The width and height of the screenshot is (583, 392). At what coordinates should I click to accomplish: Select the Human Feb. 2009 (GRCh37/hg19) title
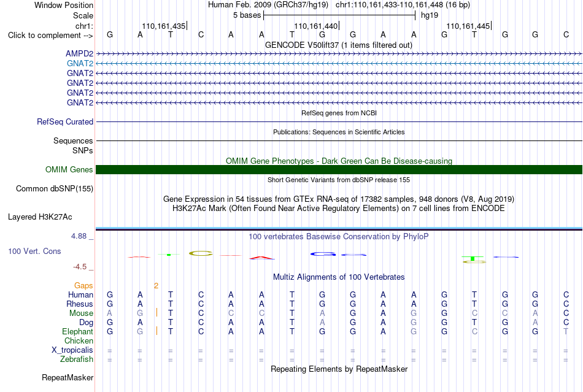tap(268, 5)
